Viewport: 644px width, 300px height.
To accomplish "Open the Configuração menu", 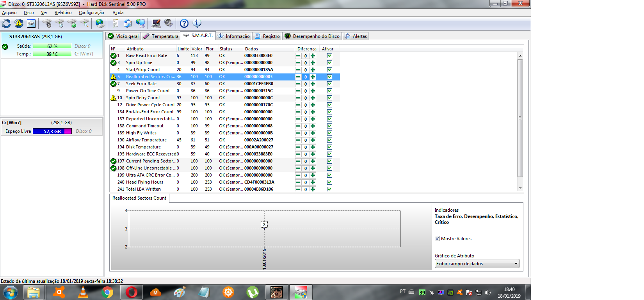I will 91,12.
